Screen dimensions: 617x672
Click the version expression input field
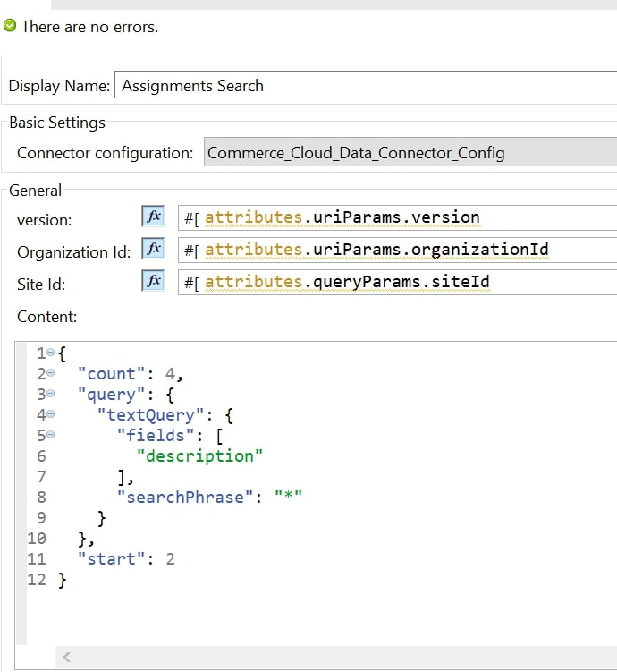397,217
